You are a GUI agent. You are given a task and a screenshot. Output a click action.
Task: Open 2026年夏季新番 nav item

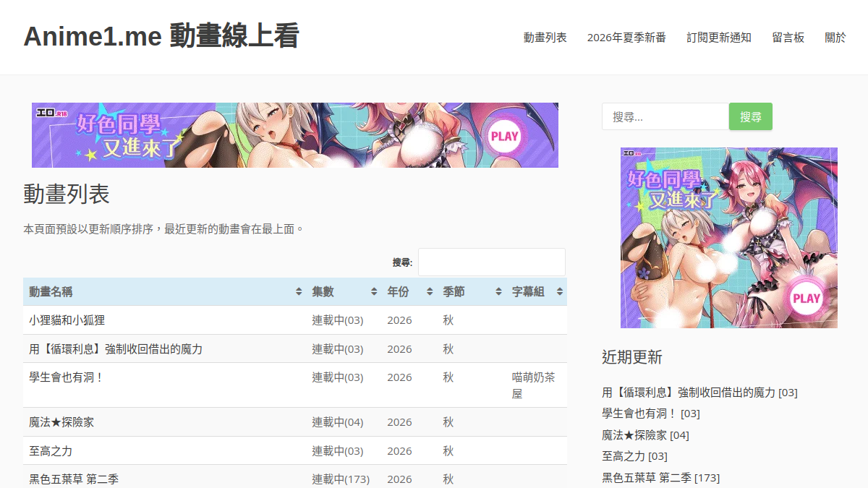626,38
